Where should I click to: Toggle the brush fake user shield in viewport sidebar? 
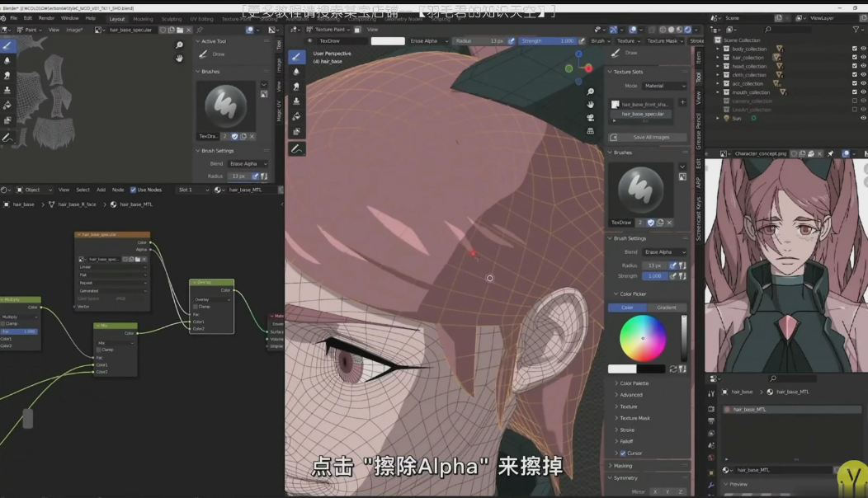pos(651,223)
